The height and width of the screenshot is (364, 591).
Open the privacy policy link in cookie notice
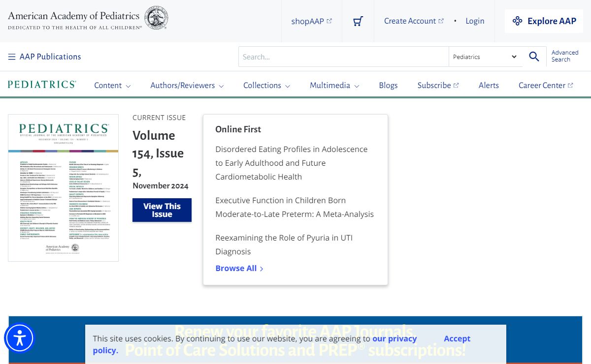pyautogui.click(x=255, y=344)
